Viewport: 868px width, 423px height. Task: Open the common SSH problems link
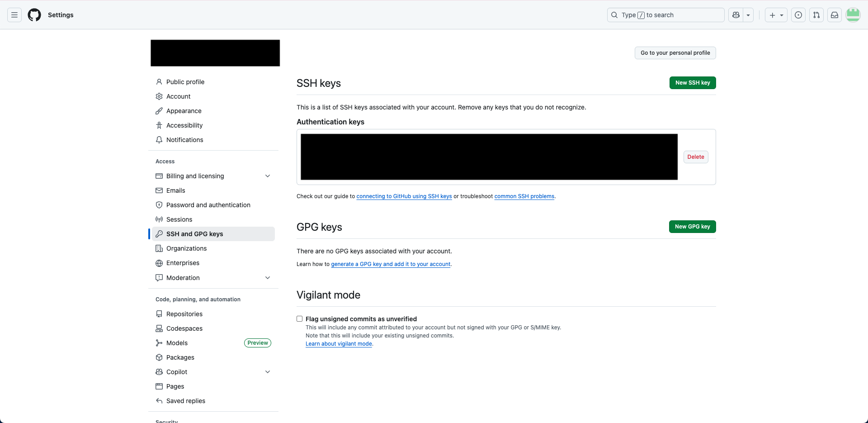(524, 196)
